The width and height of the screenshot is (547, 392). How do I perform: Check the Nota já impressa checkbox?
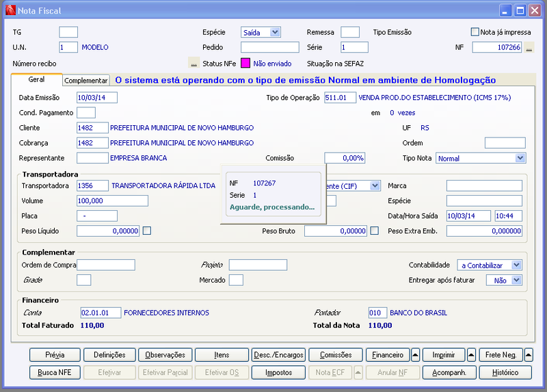coord(475,32)
